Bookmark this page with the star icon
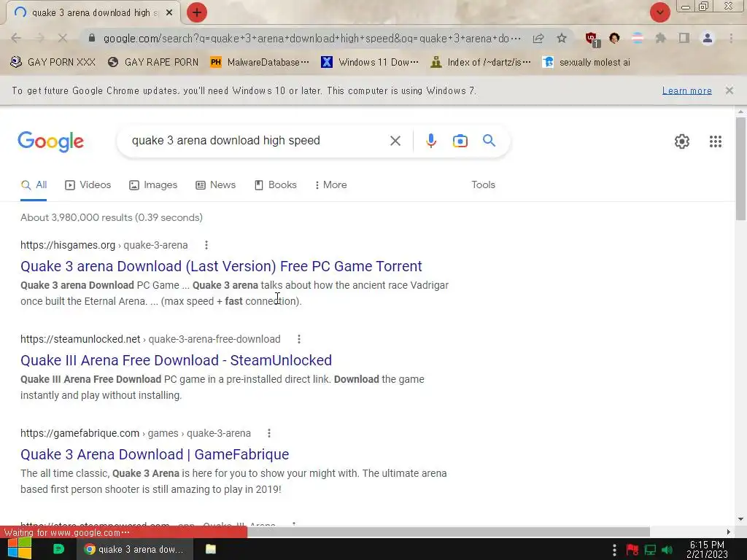747x560 pixels. pyautogui.click(x=562, y=38)
